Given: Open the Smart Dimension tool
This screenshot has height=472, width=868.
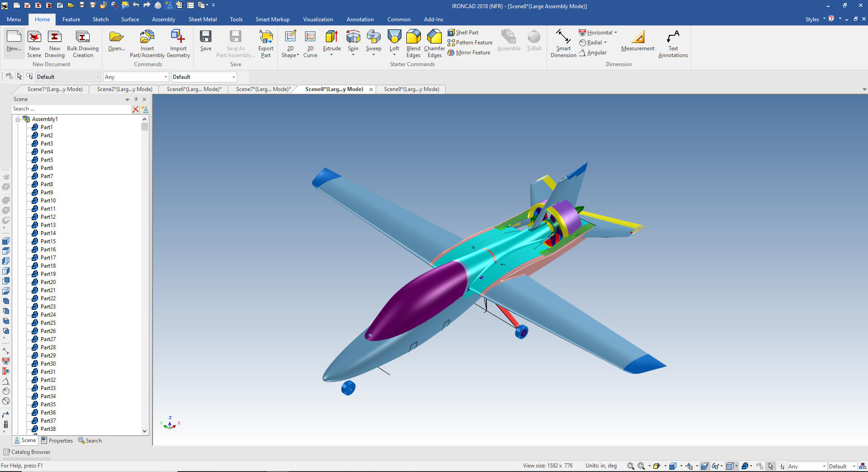Looking at the screenshot, I should coord(563,37).
